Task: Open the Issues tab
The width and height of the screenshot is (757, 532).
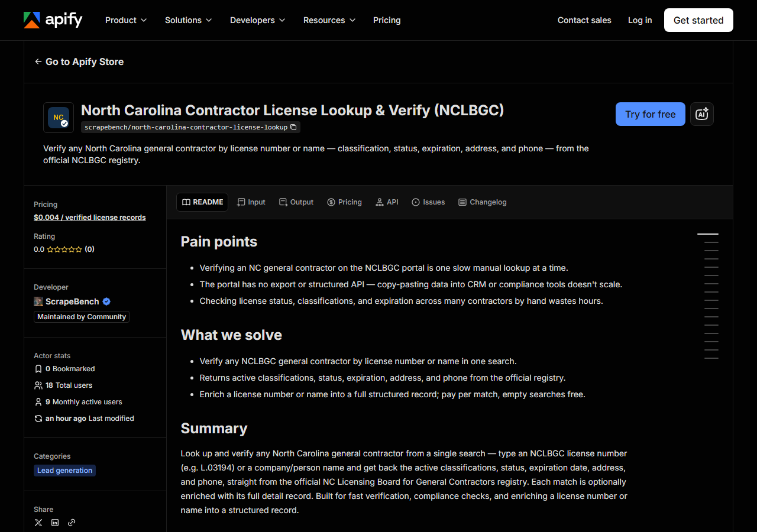Action: click(428, 202)
